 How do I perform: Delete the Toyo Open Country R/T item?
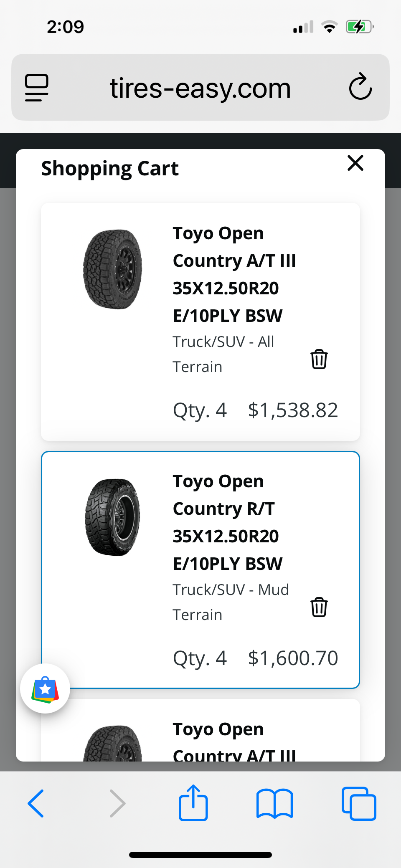[319, 607]
